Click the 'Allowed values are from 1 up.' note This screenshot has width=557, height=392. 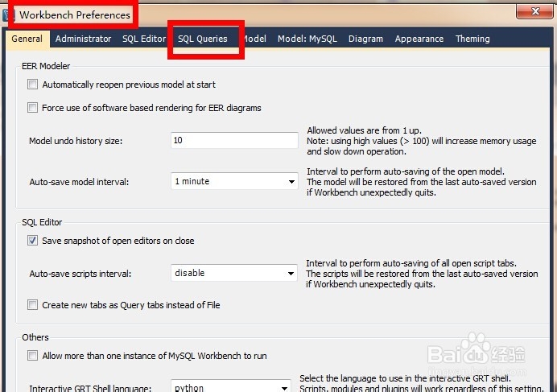point(364,130)
